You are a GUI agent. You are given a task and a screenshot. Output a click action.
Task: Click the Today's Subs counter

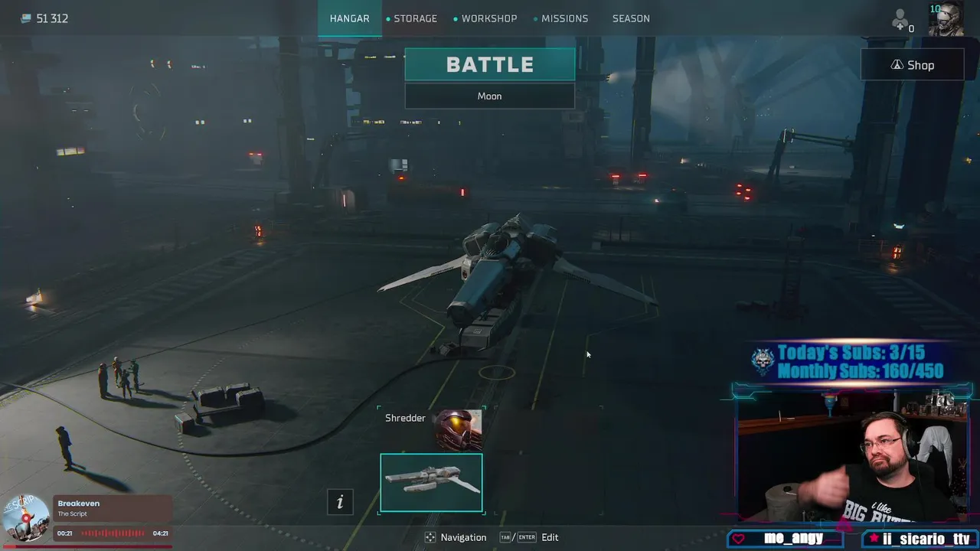pos(851,353)
